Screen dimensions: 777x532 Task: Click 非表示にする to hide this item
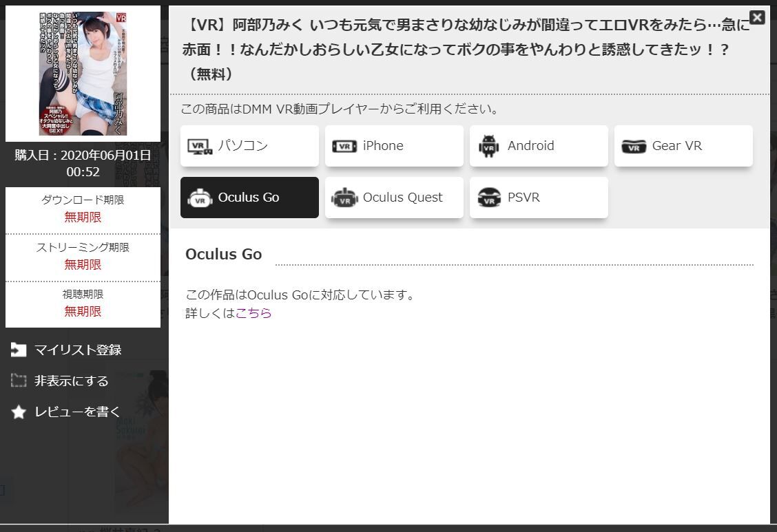click(60, 381)
